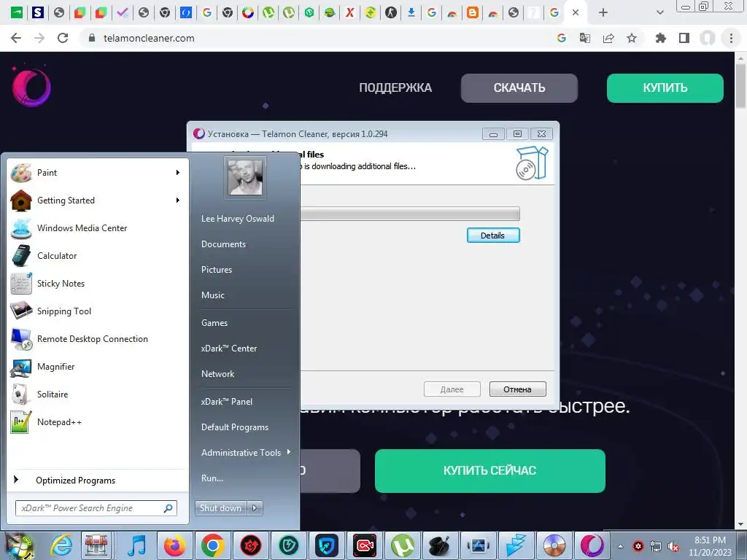Show hidden system tray icons

[x=620, y=547]
